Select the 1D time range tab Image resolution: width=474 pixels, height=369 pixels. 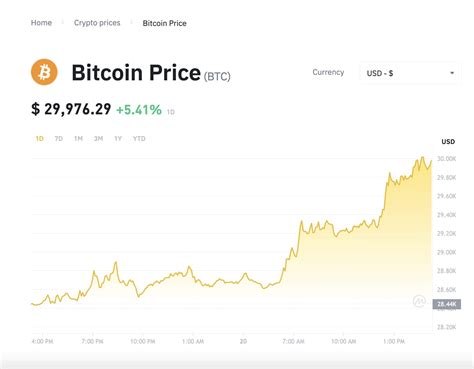pyautogui.click(x=39, y=138)
